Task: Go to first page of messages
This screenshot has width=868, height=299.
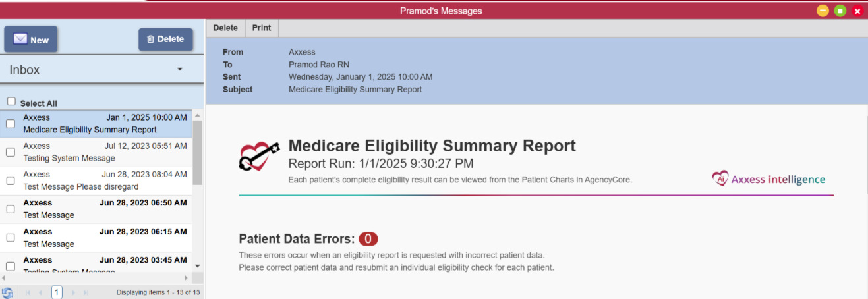Action: tap(28, 292)
